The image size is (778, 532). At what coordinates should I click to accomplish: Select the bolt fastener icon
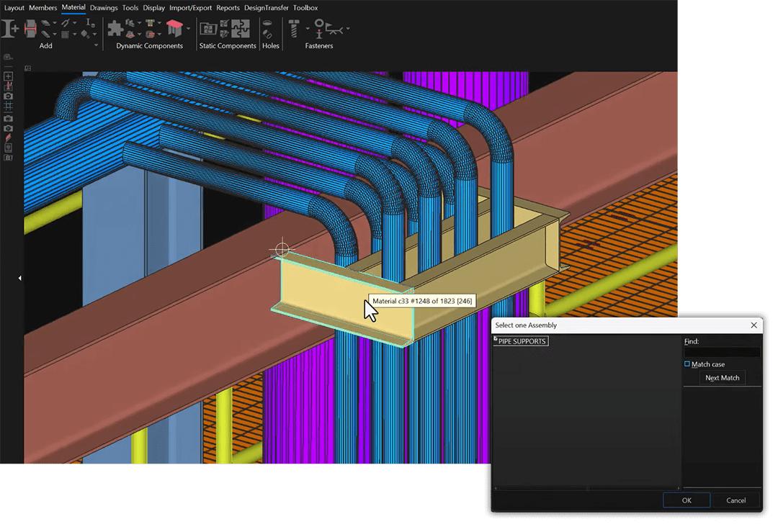click(x=295, y=29)
